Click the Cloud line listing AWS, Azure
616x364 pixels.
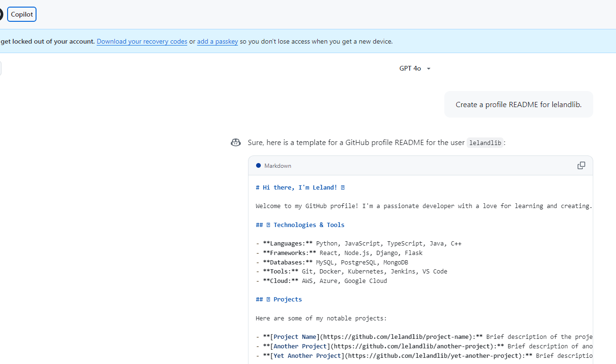point(321,281)
